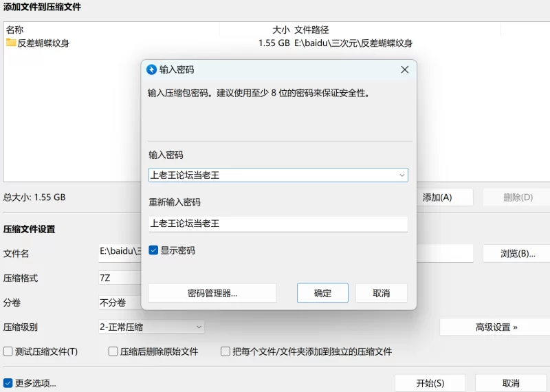Screen dimensions: 550x392
Task: Click the path E:\baidu\三次元\反差蝴蝶纹身
Action: click(353, 43)
